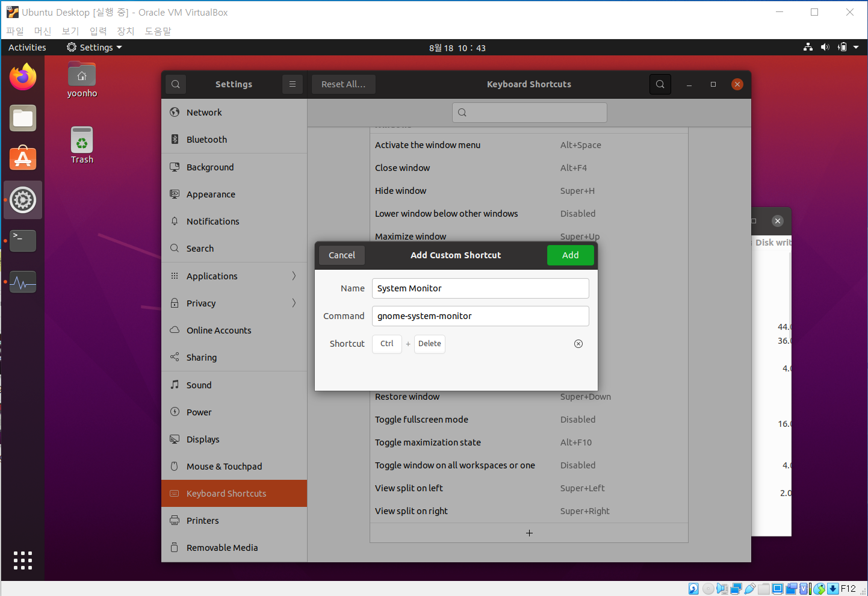
Task: Select Sharing in sidebar
Action: click(x=234, y=358)
